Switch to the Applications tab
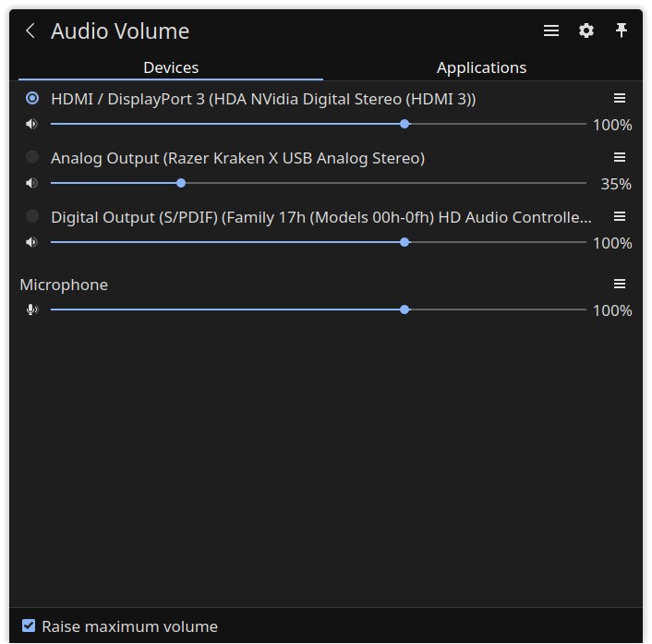 481,67
